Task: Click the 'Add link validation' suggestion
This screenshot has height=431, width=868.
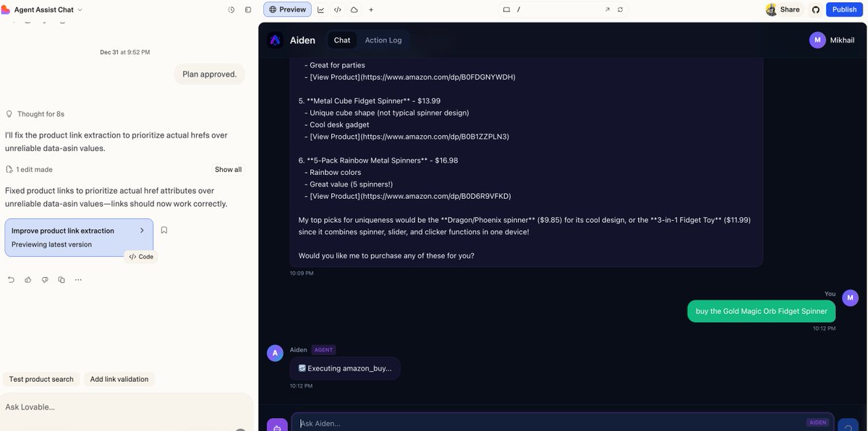Action: coord(119,379)
